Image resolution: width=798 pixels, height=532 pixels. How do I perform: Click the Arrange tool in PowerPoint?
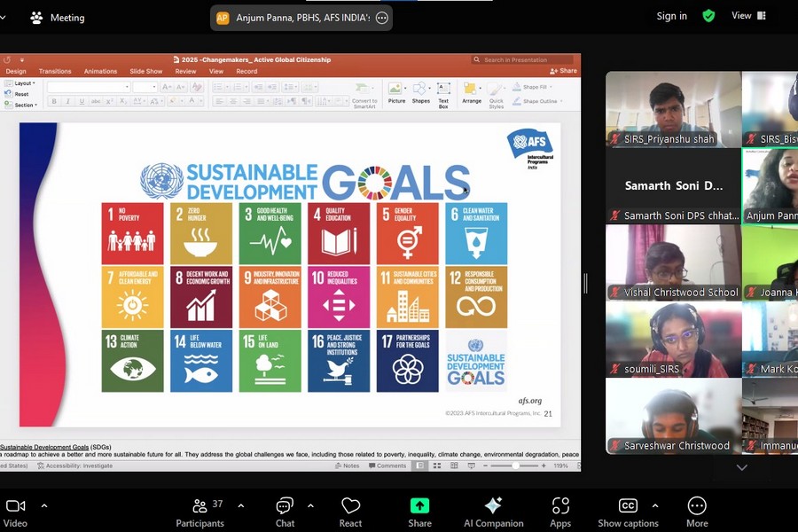(472, 93)
